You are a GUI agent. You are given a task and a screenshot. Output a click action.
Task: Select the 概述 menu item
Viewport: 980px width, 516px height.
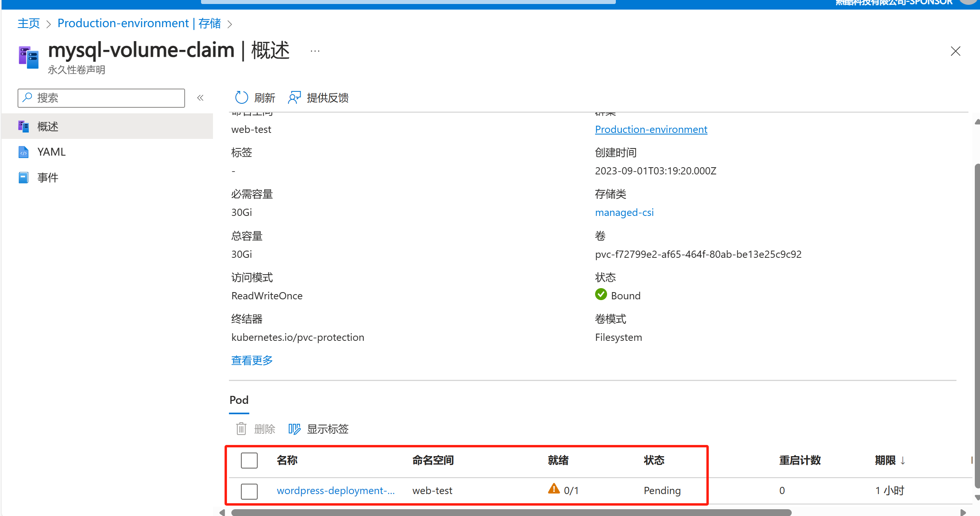[48, 127]
